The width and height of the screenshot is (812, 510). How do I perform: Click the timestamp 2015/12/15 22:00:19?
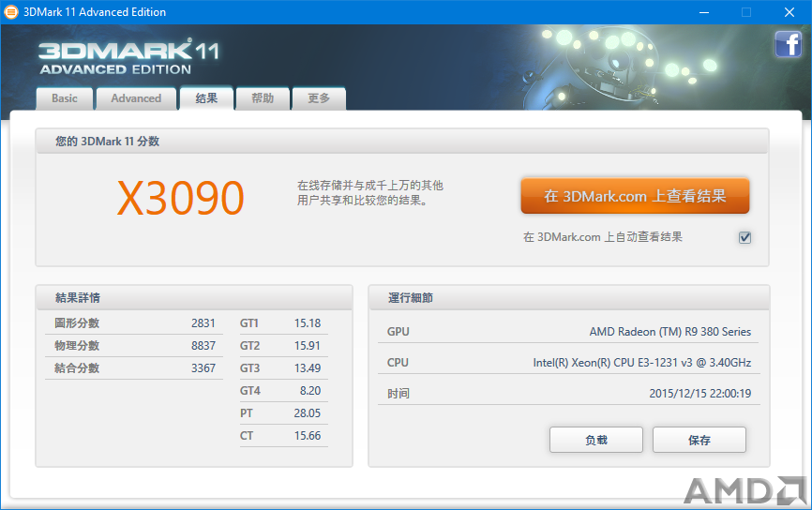700,394
